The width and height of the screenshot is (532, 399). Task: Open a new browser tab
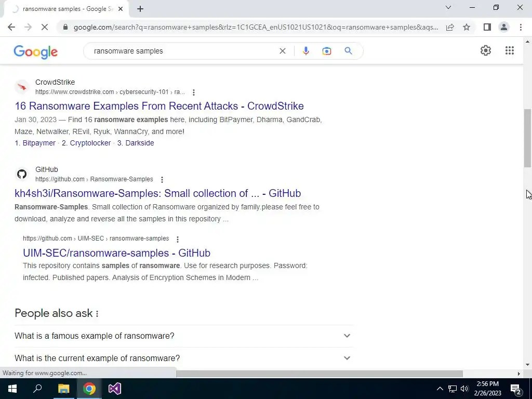tap(140, 9)
